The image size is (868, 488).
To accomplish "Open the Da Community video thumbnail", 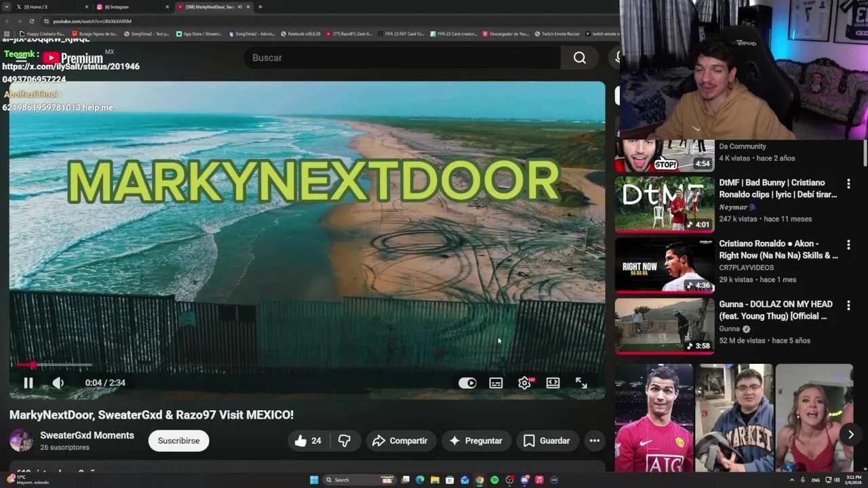I will (665, 155).
